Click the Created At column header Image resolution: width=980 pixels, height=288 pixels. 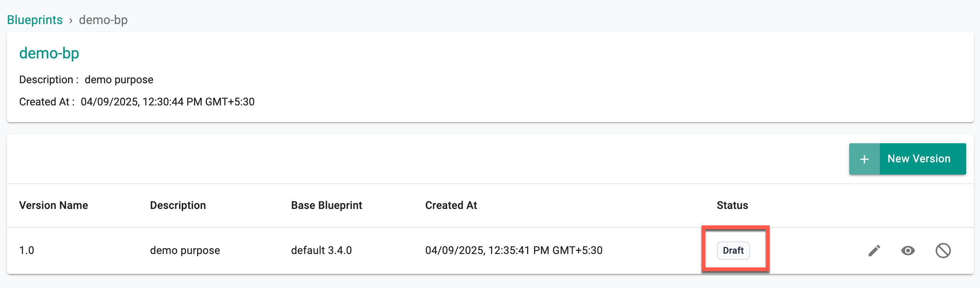[451, 205]
